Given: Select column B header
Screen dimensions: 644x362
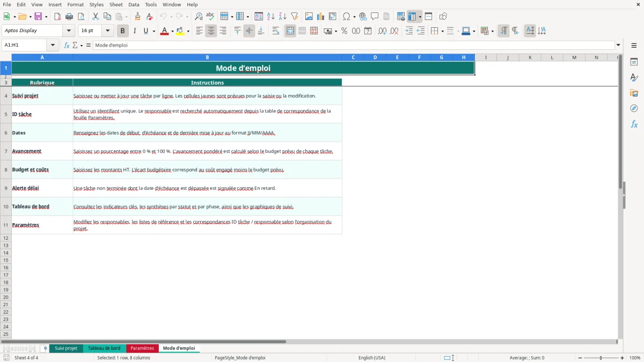Looking at the screenshot, I should [207, 57].
